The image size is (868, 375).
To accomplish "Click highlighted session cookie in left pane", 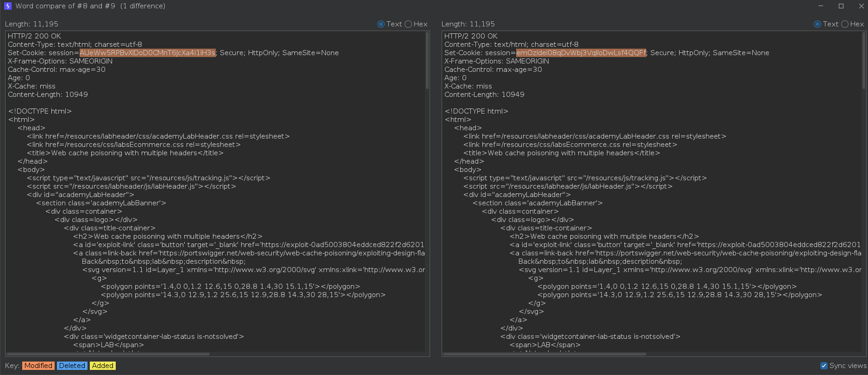I will (x=147, y=53).
